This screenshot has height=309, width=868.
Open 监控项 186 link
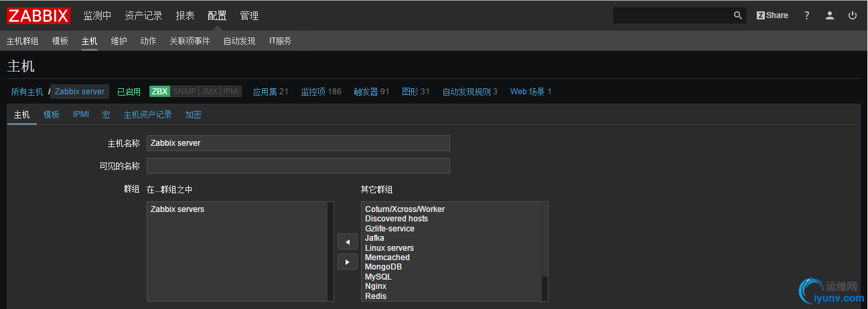[x=321, y=92]
